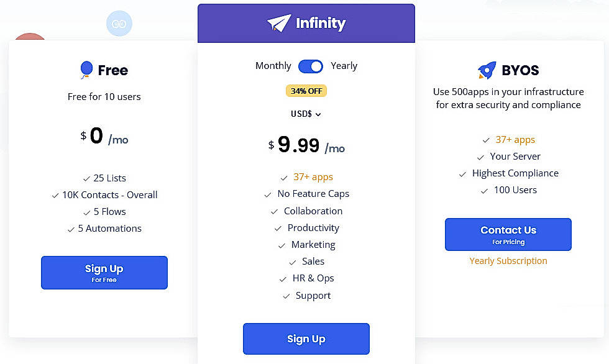This screenshot has height=364, width=609.
Task: Select the Monthly billing label
Action: (x=273, y=66)
